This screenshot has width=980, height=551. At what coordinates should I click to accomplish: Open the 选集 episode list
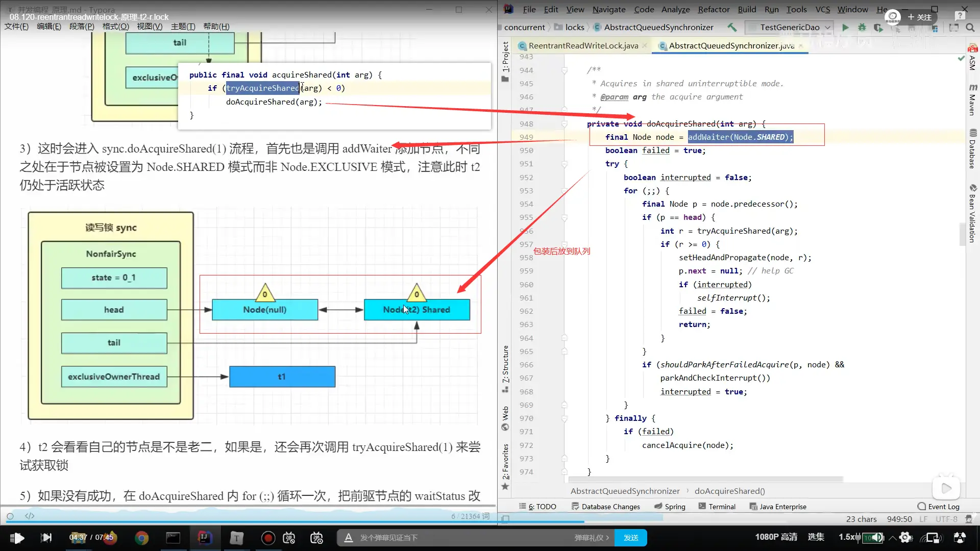pos(816,537)
